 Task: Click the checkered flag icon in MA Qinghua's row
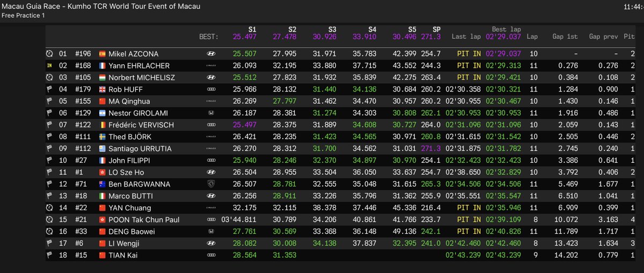pos(50,102)
